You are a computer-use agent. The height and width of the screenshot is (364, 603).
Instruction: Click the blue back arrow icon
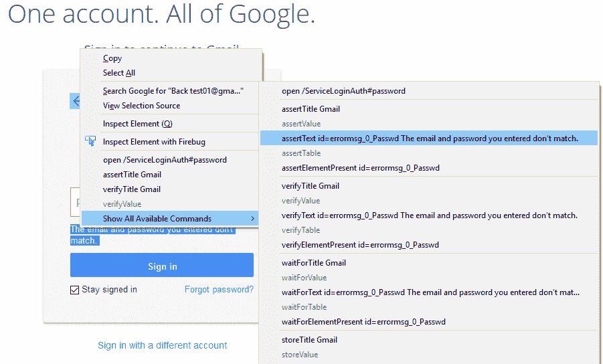pyautogui.click(x=75, y=101)
